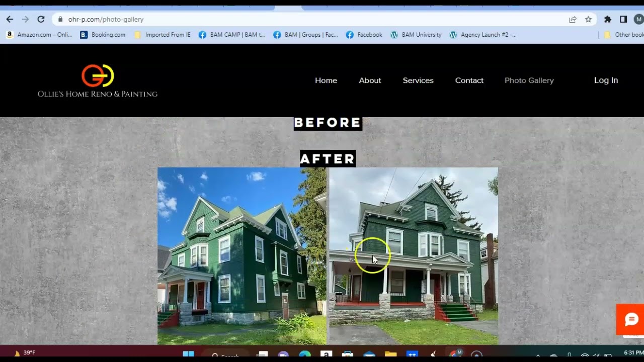Open the Agency Launch #2 bookmark
This screenshot has width=644, height=362.
[x=483, y=35]
